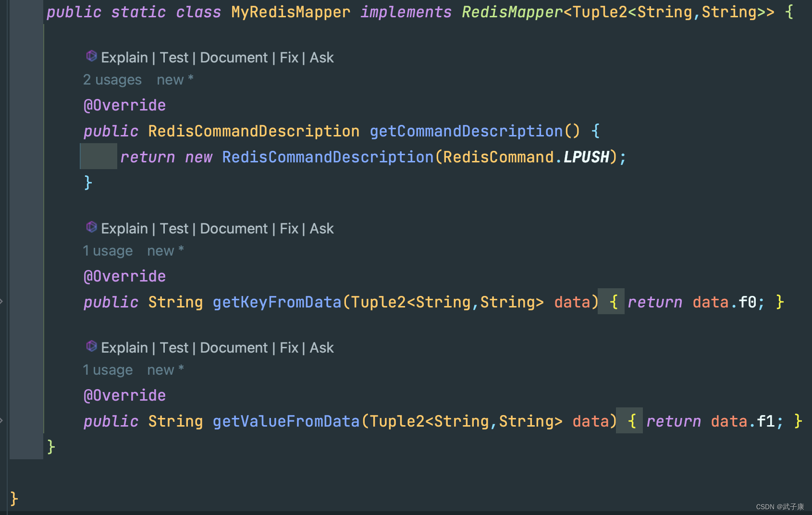
Task: Click @Override above getCommandDescription
Action: coord(124,105)
